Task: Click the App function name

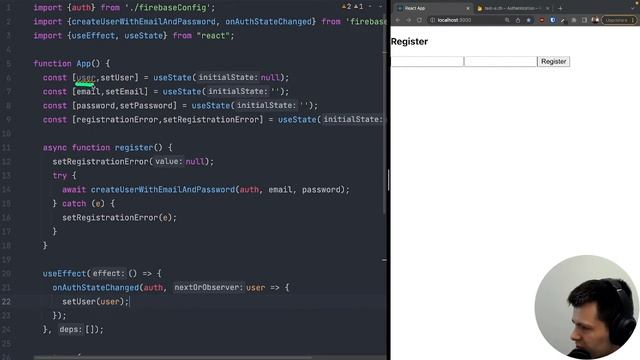Action: pos(83,64)
